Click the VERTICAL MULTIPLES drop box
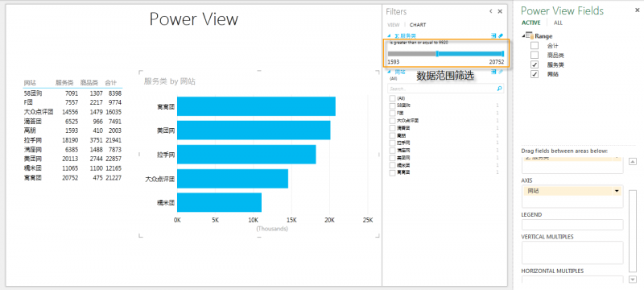This screenshot has width=644, height=290. click(572, 253)
